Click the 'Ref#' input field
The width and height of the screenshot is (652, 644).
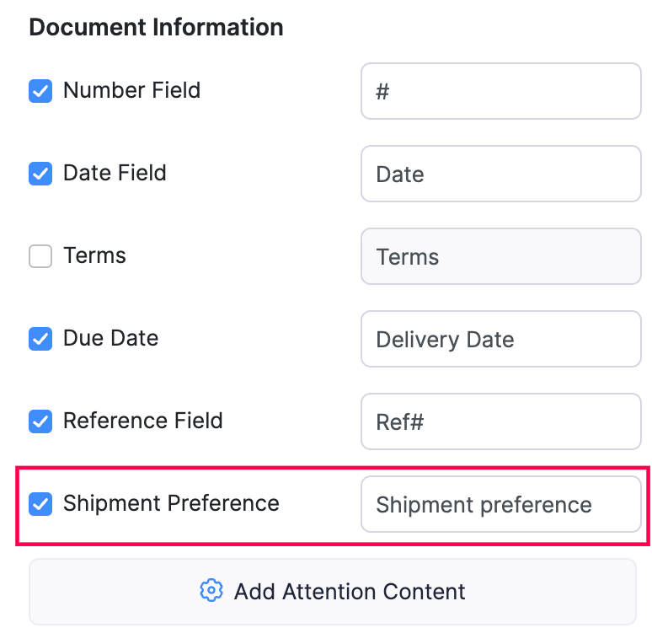pos(500,421)
